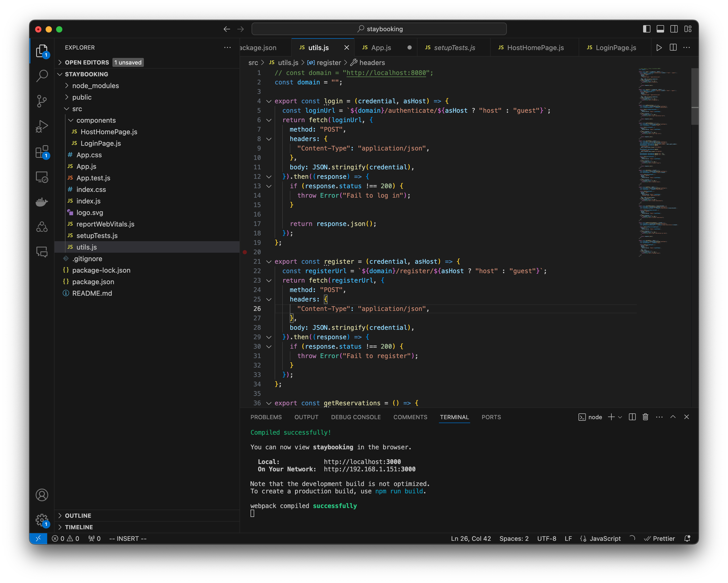Expand the node_modules folder
This screenshot has height=583, width=728.
point(67,85)
